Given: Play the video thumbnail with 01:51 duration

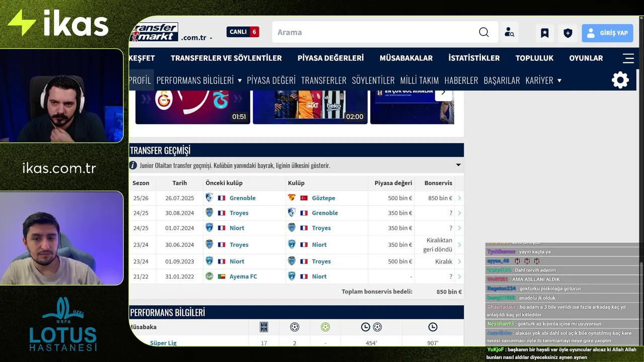Looking at the screenshot, I should (x=193, y=108).
